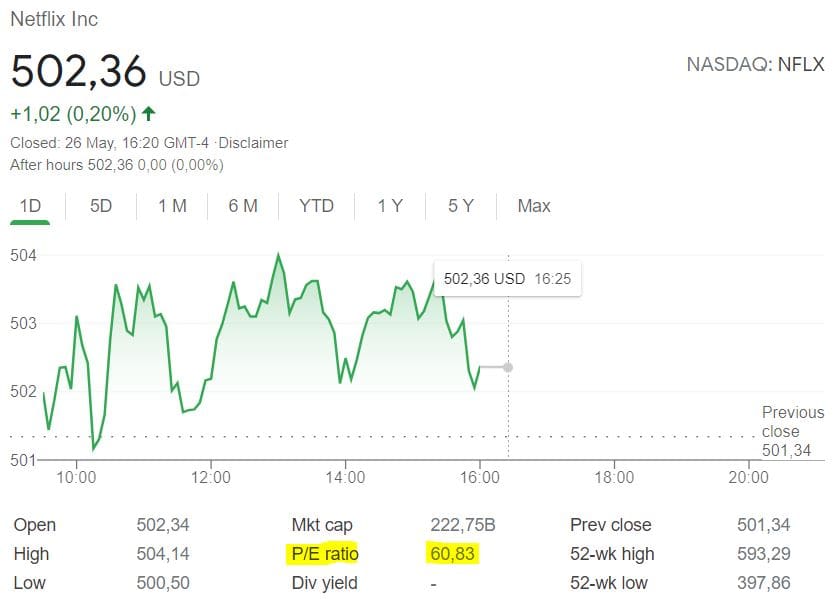Click the highlighted P/E ratio label
This screenshot has width=836, height=599.
[325, 554]
